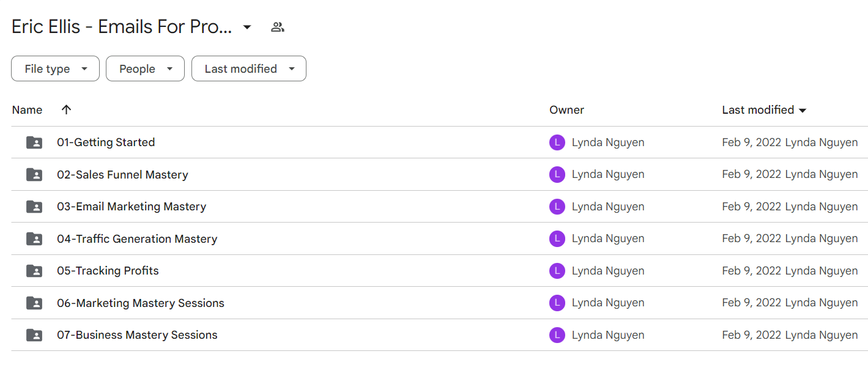
Task: Select 04-Traffic Generation Mastery name
Action: [x=137, y=238]
